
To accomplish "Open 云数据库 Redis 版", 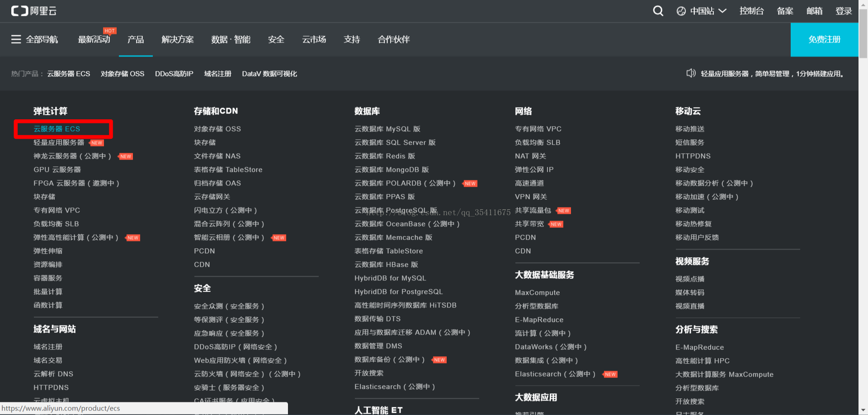I will click(385, 156).
